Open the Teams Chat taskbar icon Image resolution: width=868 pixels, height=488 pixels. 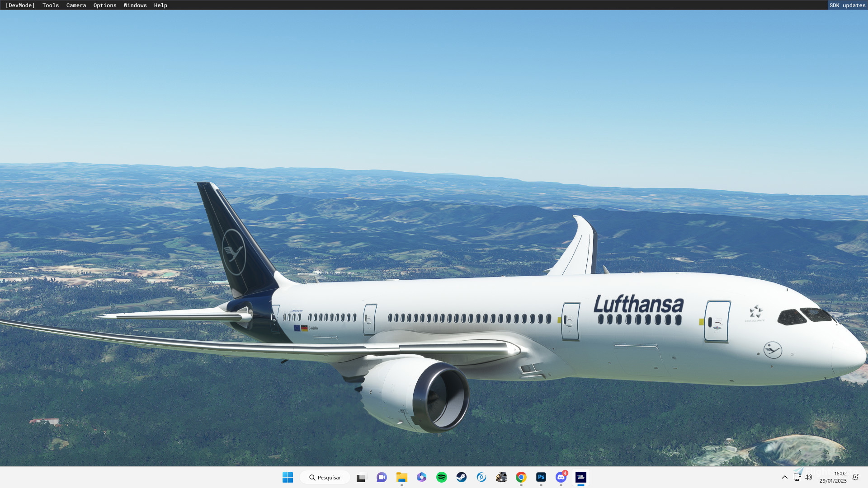tap(382, 477)
